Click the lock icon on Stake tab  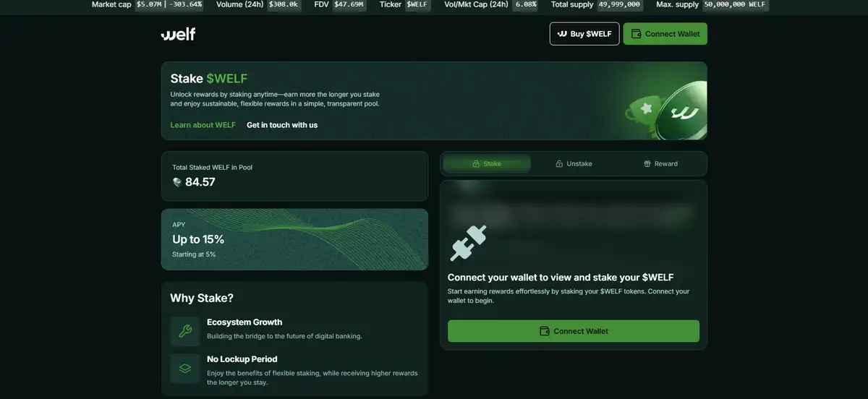tap(476, 164)
